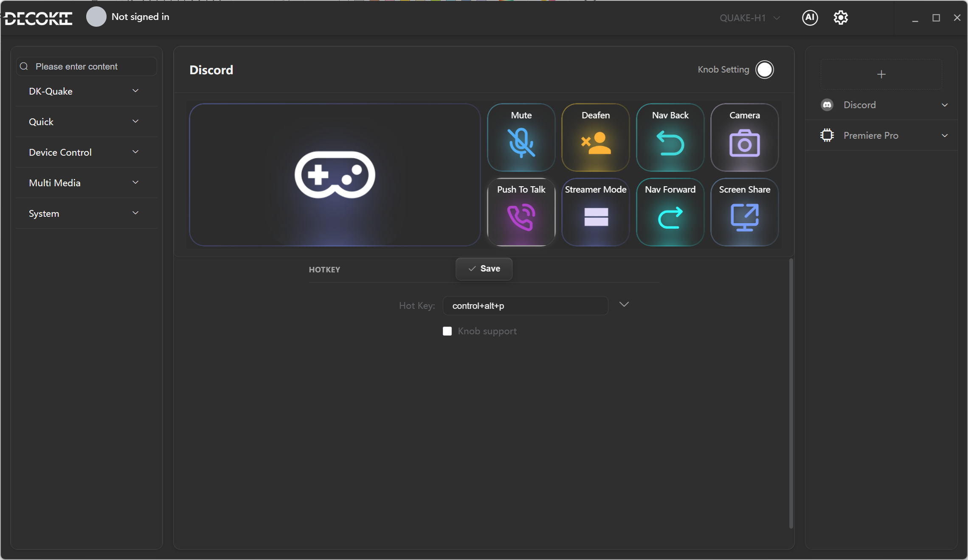Click the Hot Key input field
The height and width of the screenshot is (560, 968).
525,305
